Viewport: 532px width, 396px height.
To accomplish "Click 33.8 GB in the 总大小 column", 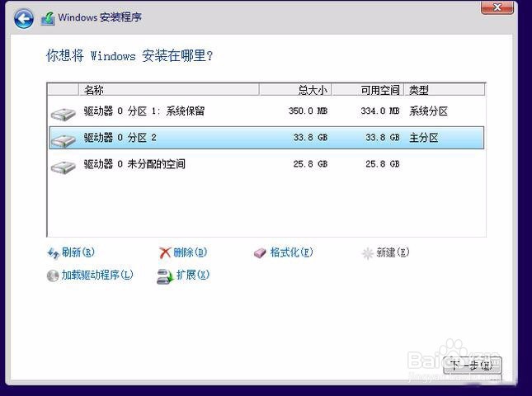I will click(310, 138).
